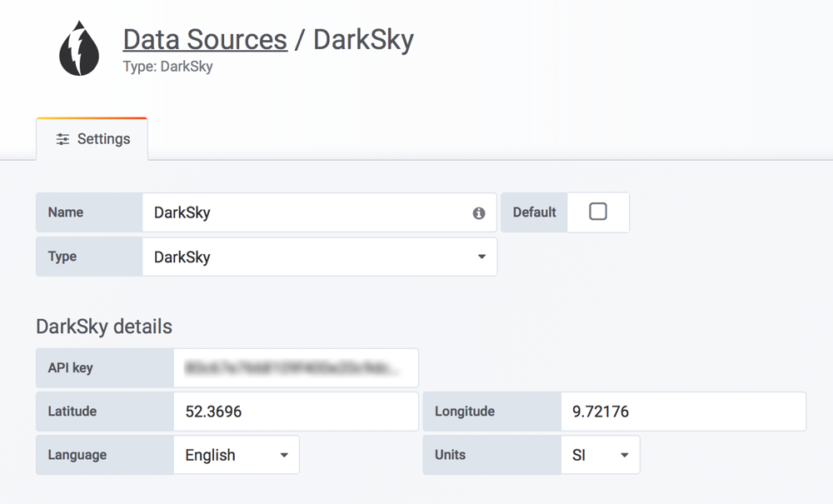
Task: Click the 'DarkSky' page title text
Action: point(363,40)
